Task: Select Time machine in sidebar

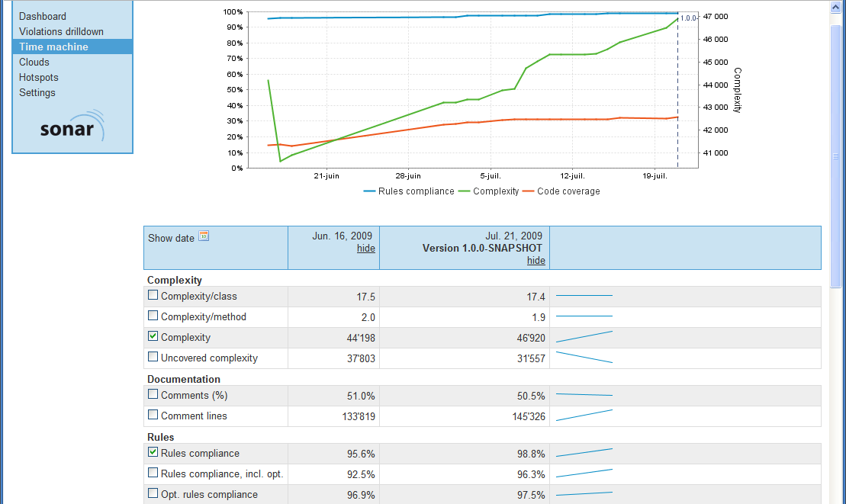Action: 53,47
